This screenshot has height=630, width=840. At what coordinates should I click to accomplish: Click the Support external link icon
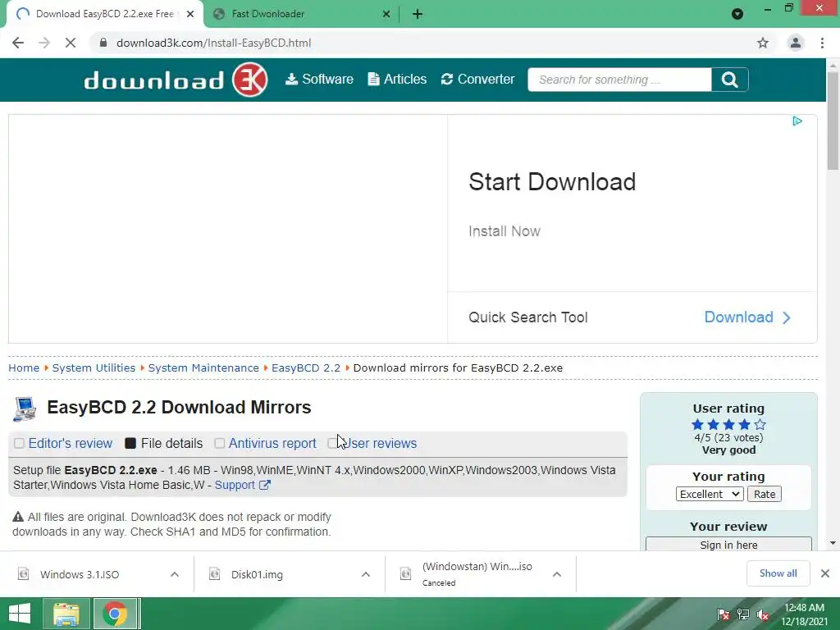(x=265, y=485)
